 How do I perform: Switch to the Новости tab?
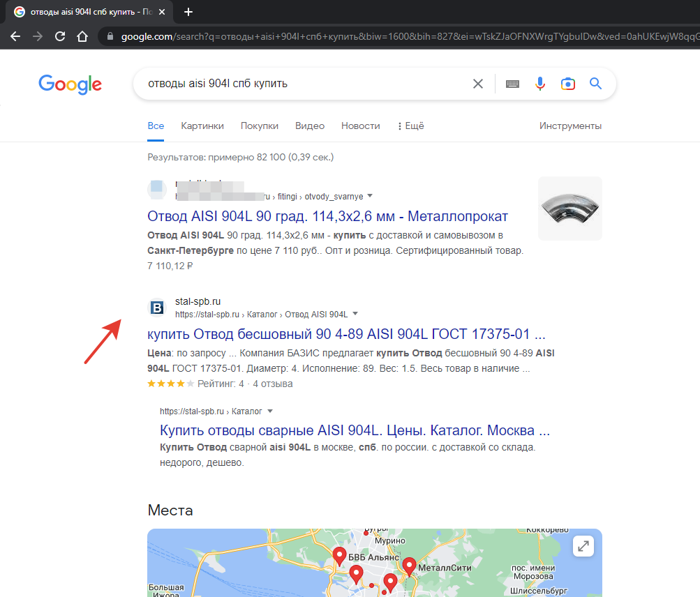coord(360,126)
